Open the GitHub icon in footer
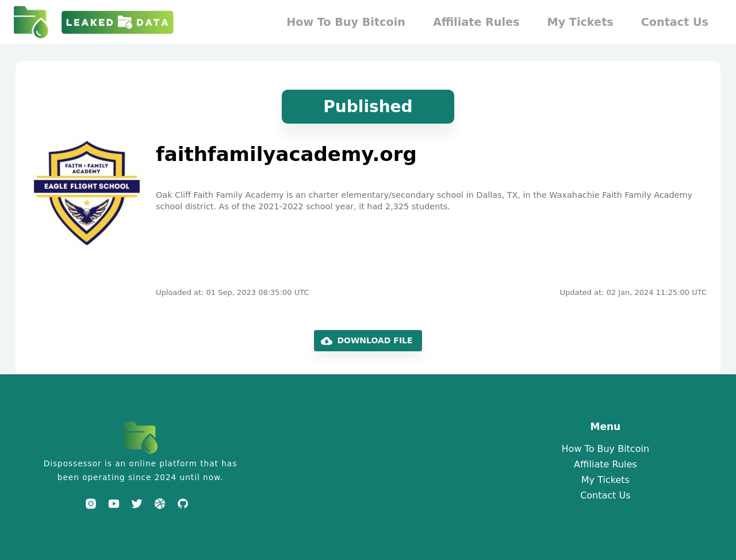736x560 pixels. coord(183,504)
